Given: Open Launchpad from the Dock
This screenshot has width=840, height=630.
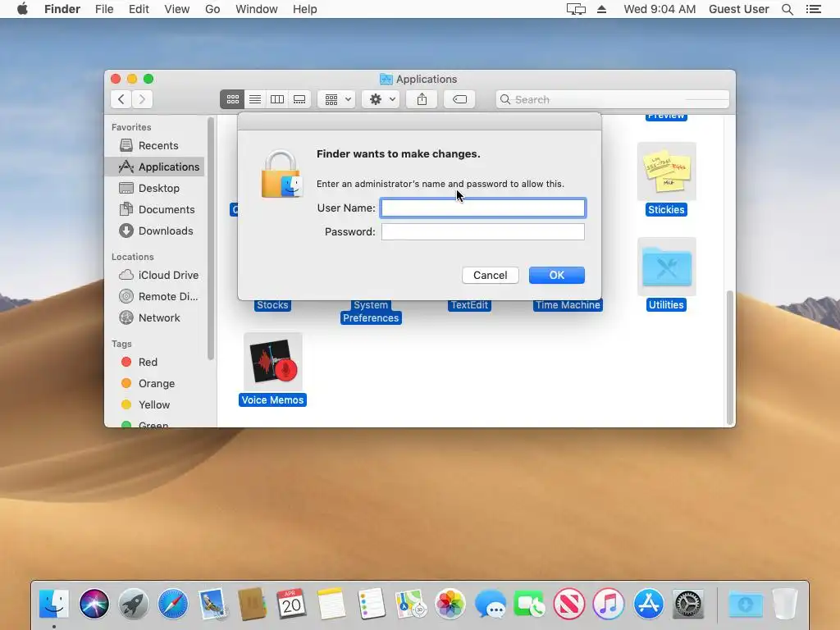Looking at the screenshot, I should (134, 604).
